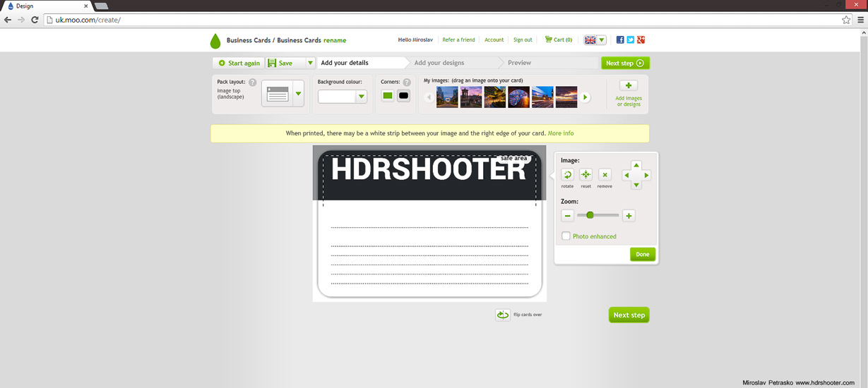Remove the image from the card
Image resolution: width=868 pixels, height=388 pixels.
coord(605,175)
